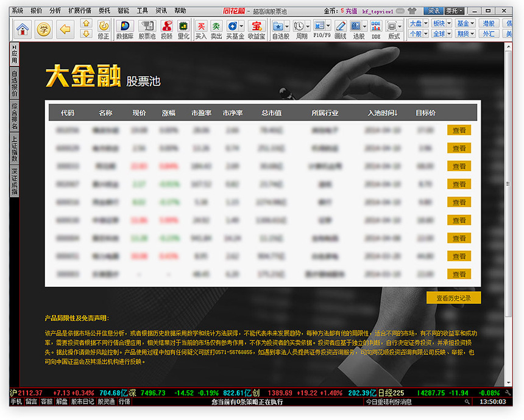Switch to the 深证成指 side tab
This screenshot has height=420, width=524.
point(15,181)
